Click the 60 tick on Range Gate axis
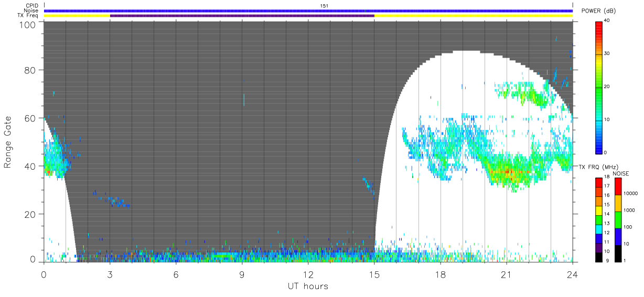The height and width of the screenshot is (297, 644). pos(30,118)
